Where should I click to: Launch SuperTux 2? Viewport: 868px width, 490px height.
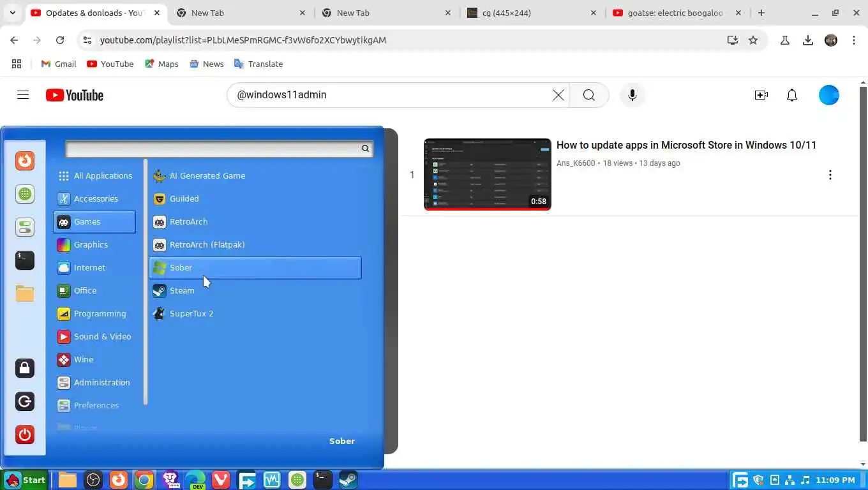[255, 314]
